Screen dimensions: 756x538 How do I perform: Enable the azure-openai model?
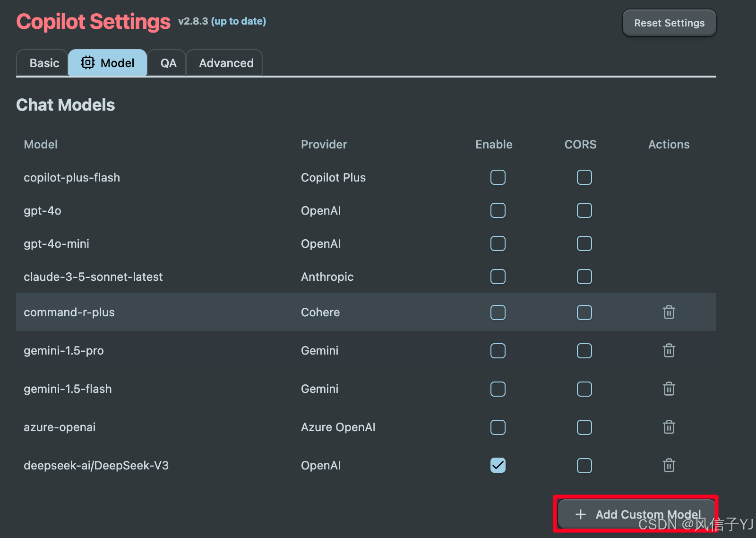(x=498, y=427)
